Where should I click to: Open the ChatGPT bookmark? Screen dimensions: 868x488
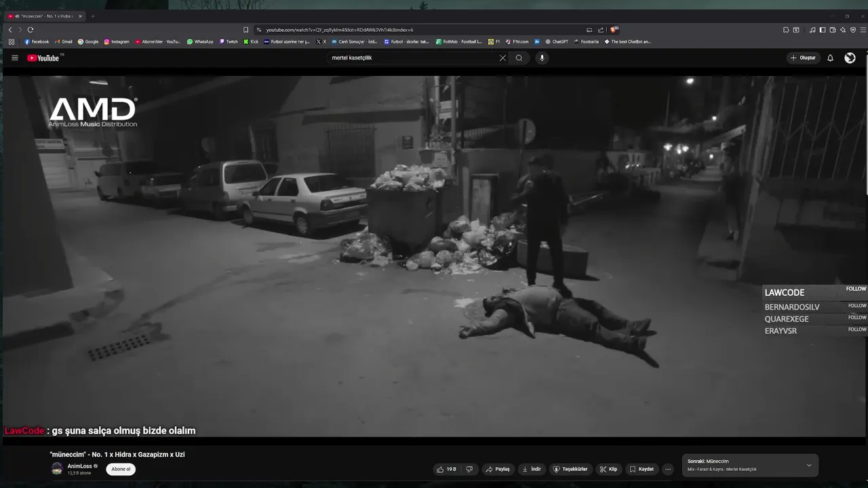click(x=557, y=41)
